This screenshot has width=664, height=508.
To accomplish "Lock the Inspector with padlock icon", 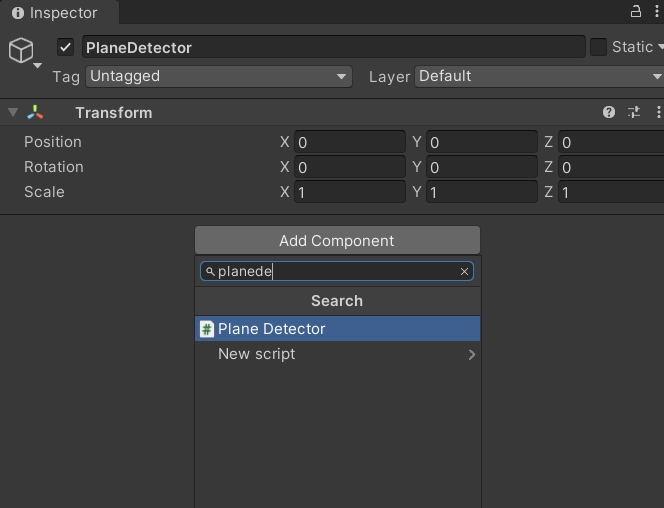I will [635, 12].
